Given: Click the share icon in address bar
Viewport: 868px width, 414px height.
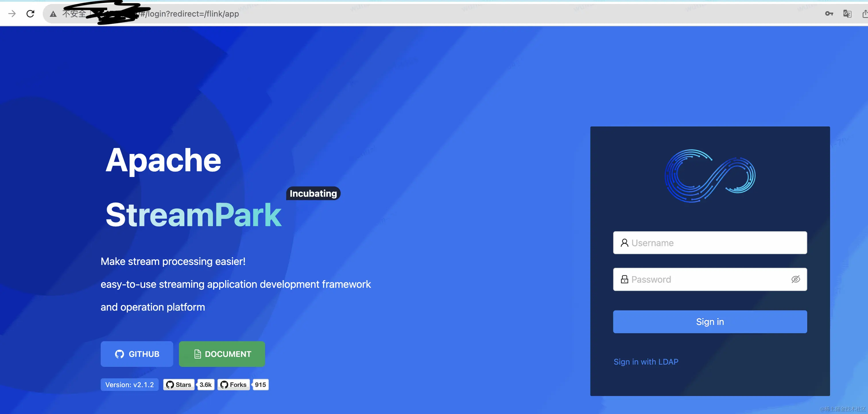Looking at the screenshot, I should tap(865, 14).
